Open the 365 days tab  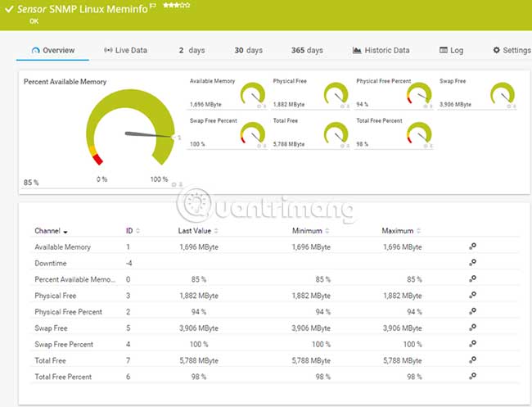[307, 50]
